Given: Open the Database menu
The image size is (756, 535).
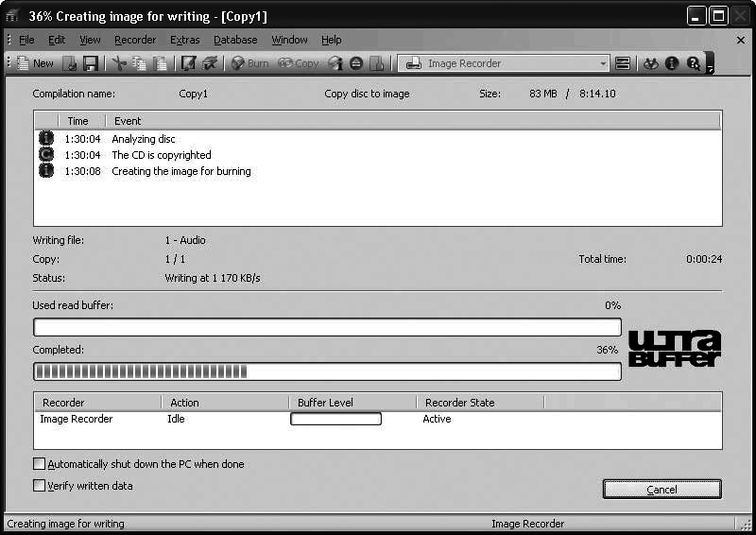Looking at the screenshot, I should 235,40.
